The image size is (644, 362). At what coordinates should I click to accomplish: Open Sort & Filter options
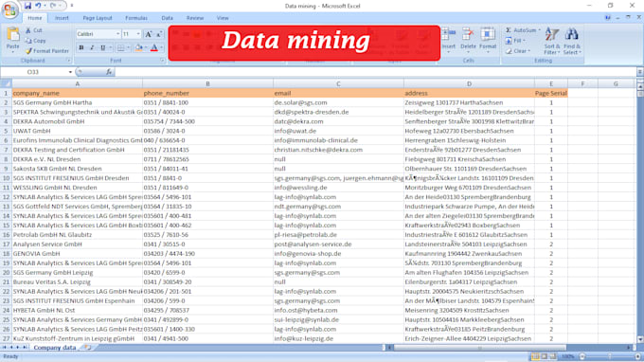click(551, 41)
